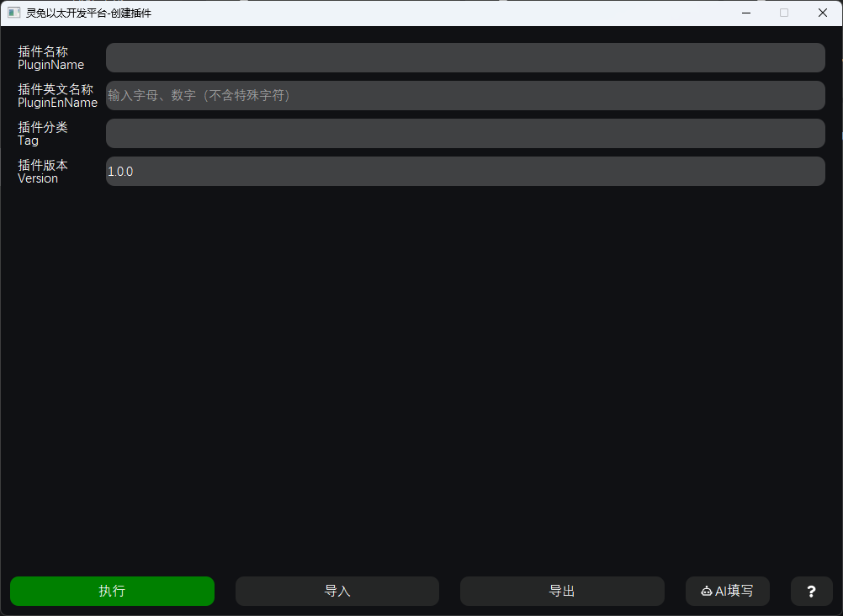Click the 插件分类 Tag label
Viewport: 843px width, 616px height.
(x=43, y=134)
